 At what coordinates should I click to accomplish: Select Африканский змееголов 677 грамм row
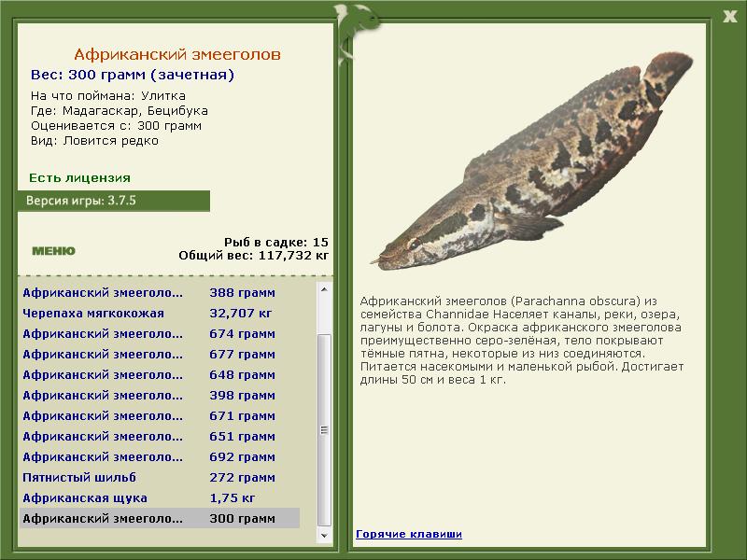click(160, 355)
